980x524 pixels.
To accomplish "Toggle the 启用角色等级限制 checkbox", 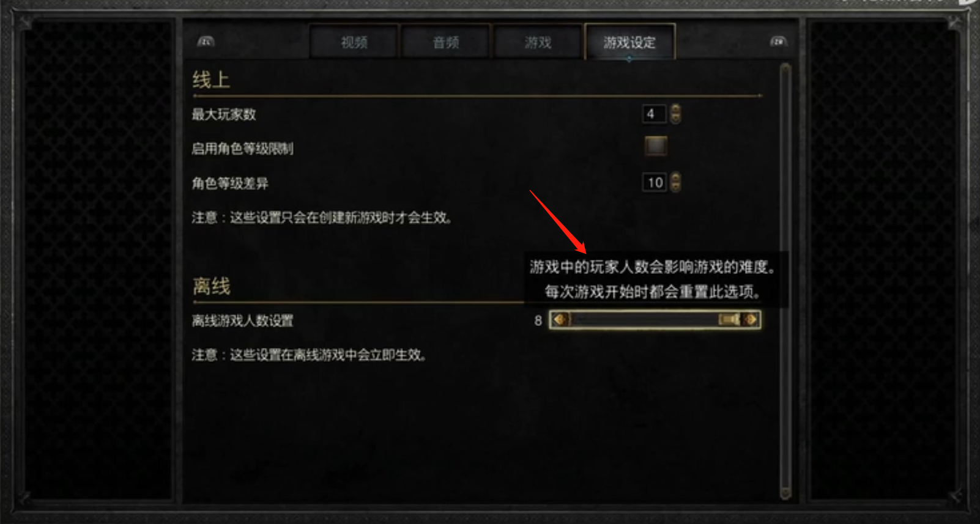I will (x=656, y=146).
